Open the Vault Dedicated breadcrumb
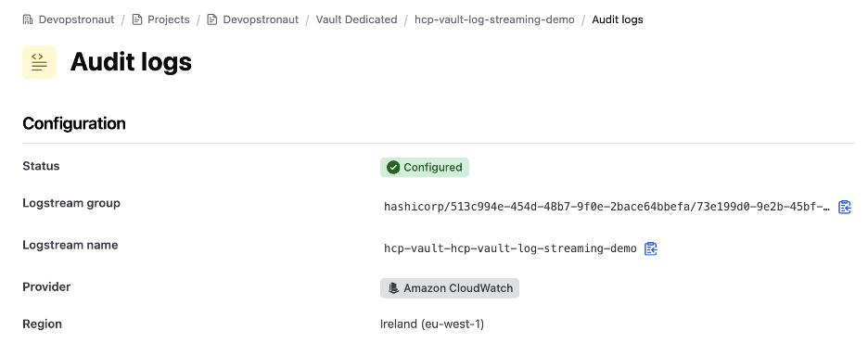The height and width of the screenshot is (356, 868). point(356,19)
